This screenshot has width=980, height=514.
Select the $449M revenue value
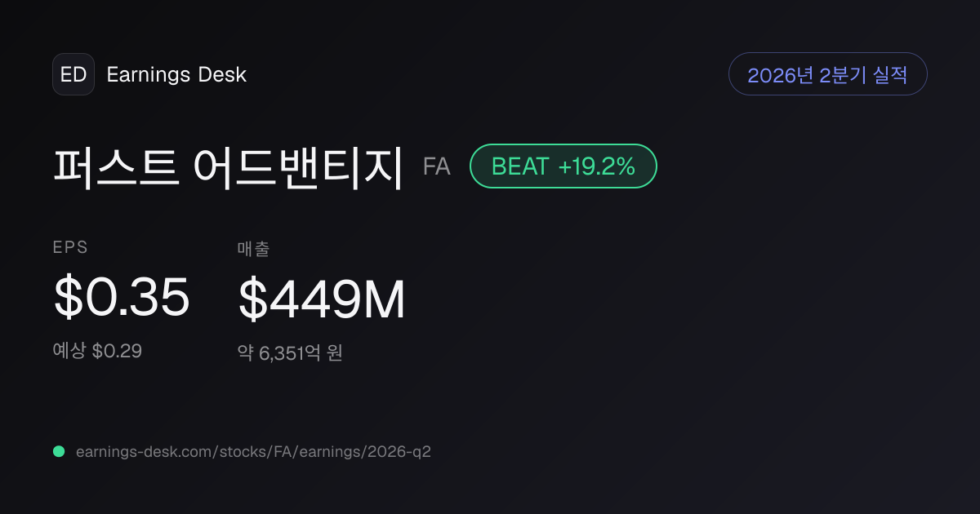tap(322, 299)
